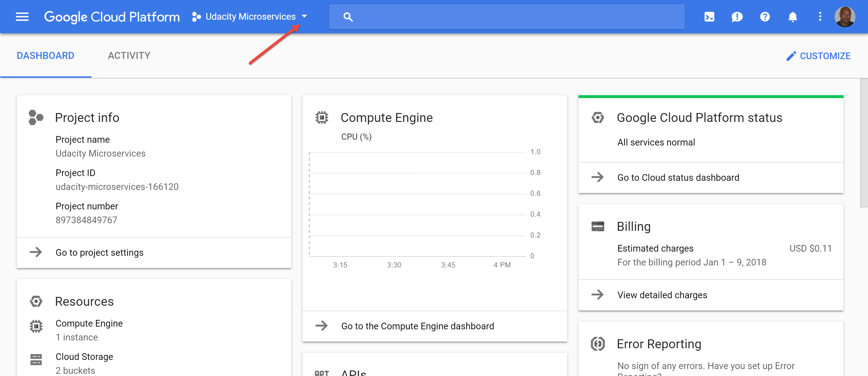Screen dimensions: 868x376
Task: Click arrow beside Cloud status dashboard link
Action: click(597, 177)
